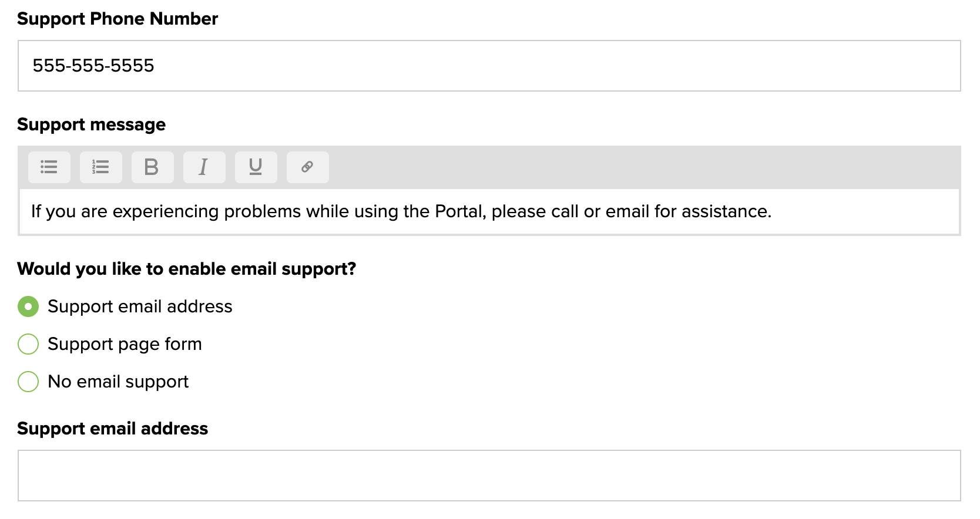
Task: Insert a hyperlink with the link icon
Action: [x=307, y=167]
